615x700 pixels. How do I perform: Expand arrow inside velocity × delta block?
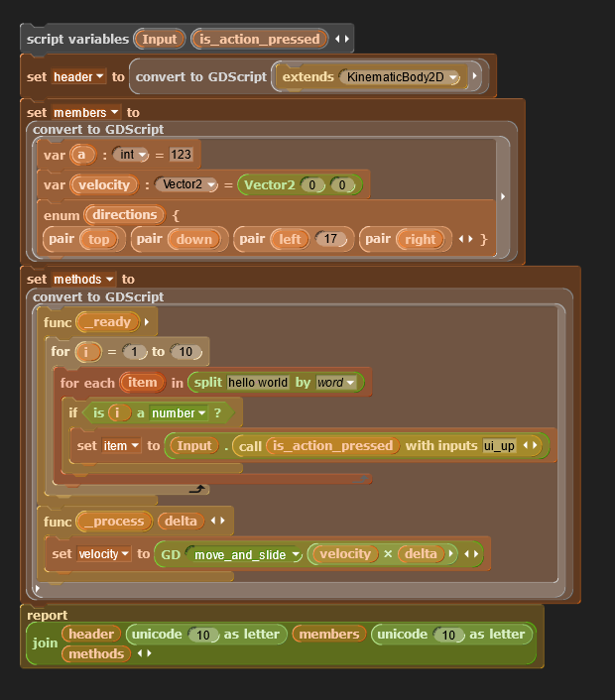451,553
